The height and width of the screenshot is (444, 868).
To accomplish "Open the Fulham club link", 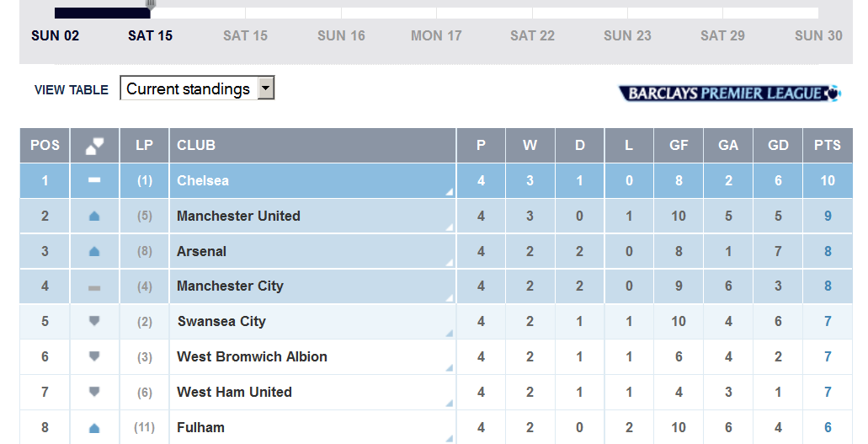I will tap(200, 427).
